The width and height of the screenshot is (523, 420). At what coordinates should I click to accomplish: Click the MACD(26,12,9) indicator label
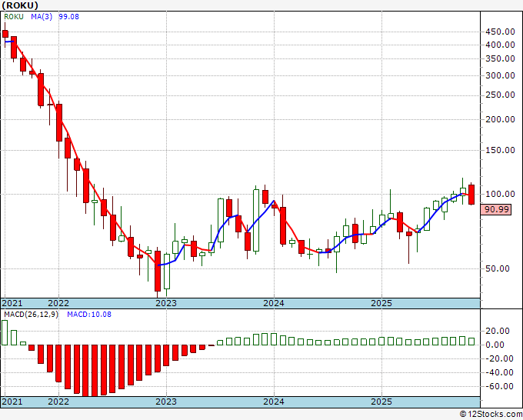click(31, 315)
